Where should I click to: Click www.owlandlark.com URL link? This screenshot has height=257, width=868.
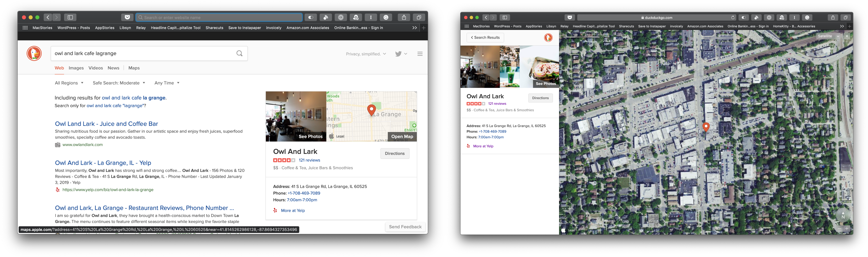coord(82,145)
